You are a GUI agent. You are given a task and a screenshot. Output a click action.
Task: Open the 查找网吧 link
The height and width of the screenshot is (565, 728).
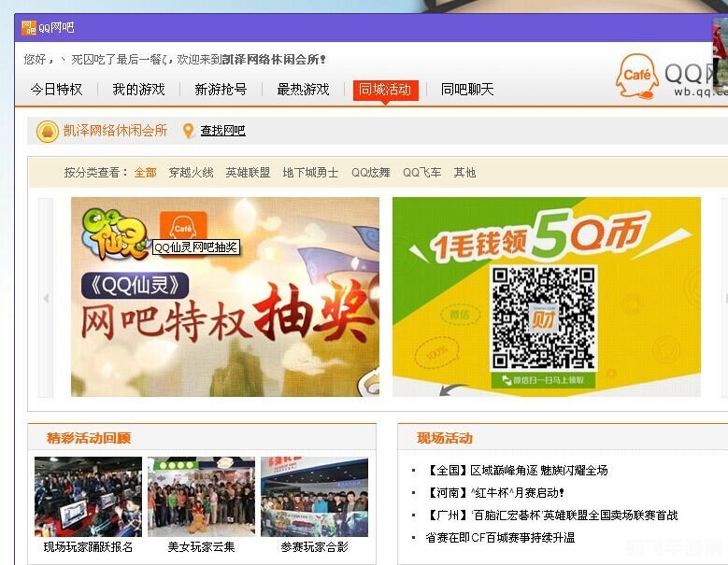(222, 132)
